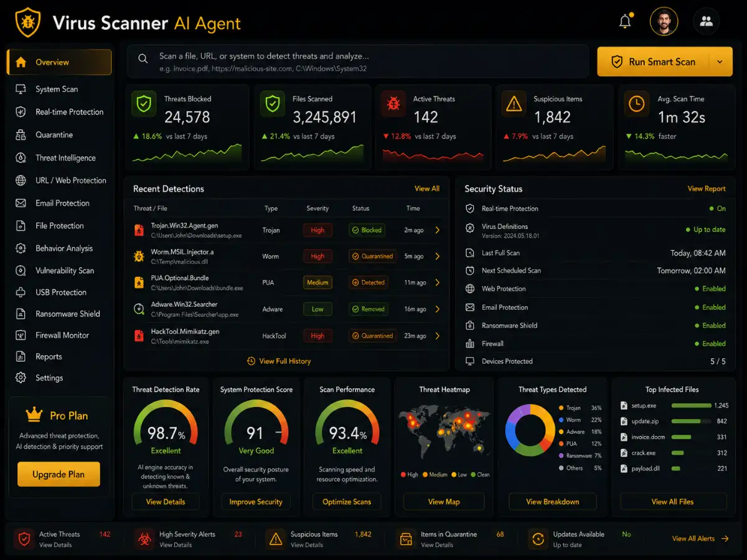Click the View Breakdown button

[553, 502]
